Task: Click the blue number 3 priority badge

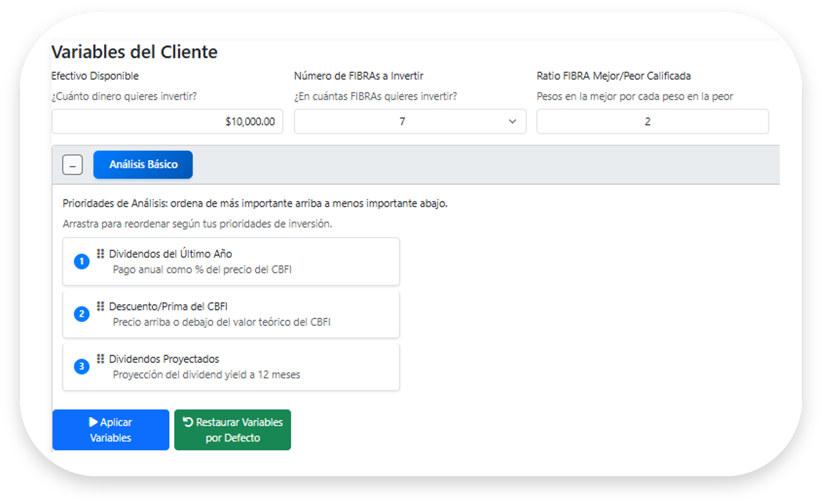Action: 82,366
